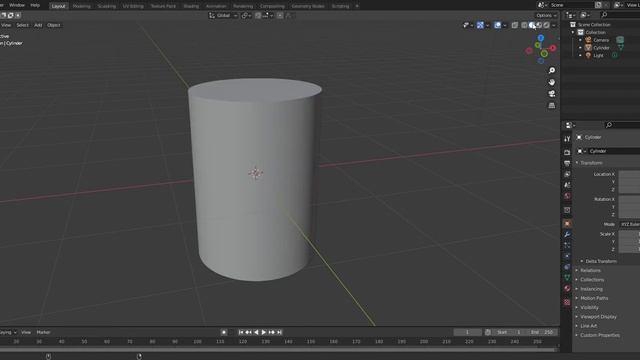The width and height of the screenshot is (640, 360).
Task: Open the Texture properties tab
Action: coord(567,302)
